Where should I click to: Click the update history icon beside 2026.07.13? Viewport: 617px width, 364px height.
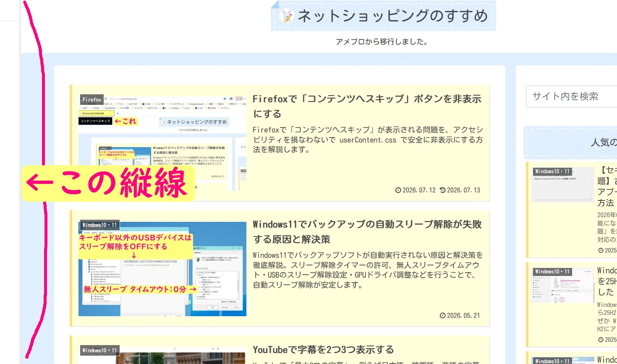point(442,190)
